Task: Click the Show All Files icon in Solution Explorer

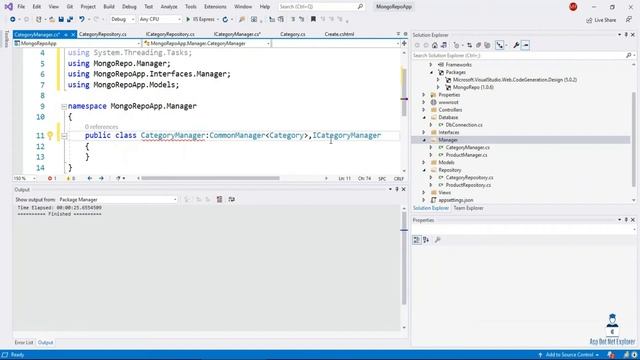Action: coord(487,45)
